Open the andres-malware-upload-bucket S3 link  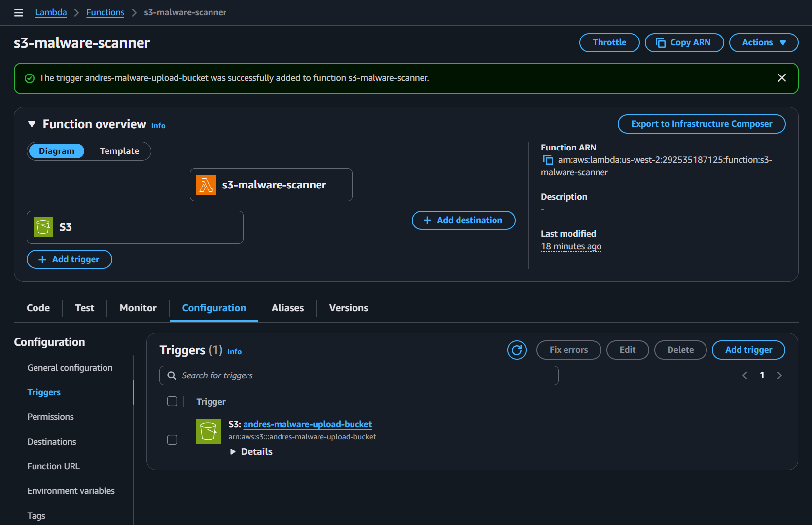pyautogui.click(x=308, y=424)
